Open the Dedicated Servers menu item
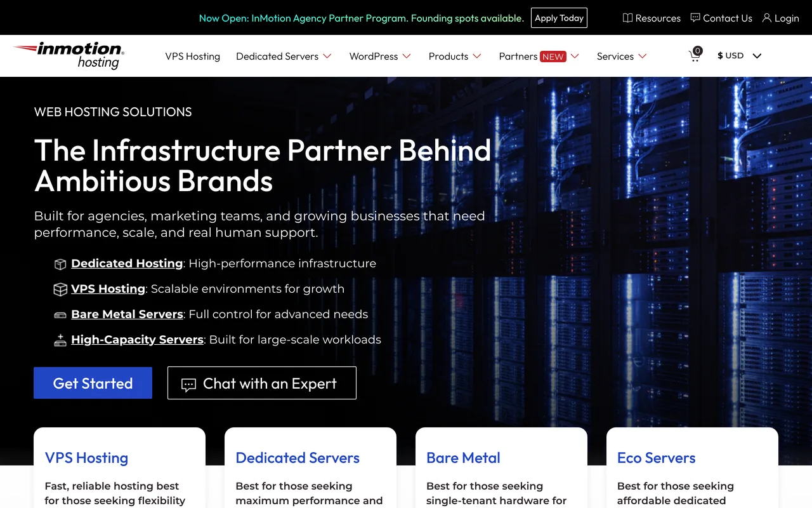The width and height of the screenshot is (812, 508). pos(277,56)
